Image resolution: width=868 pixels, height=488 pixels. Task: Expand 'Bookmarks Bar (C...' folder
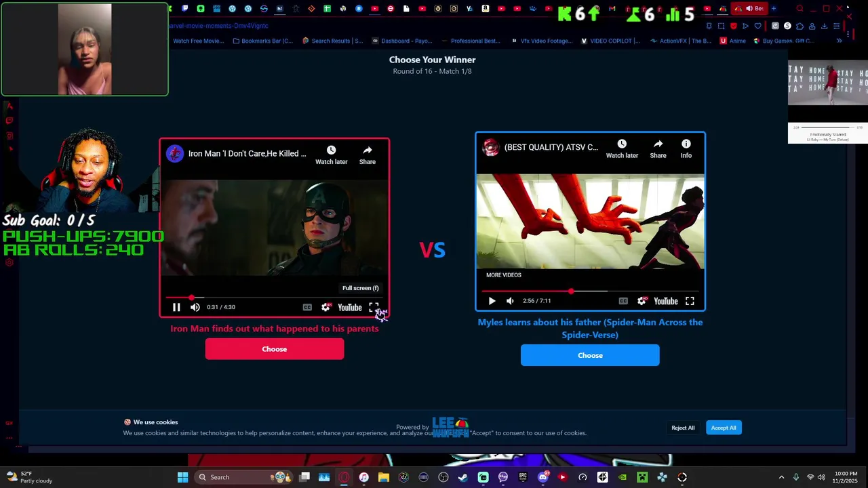(263, 41)
